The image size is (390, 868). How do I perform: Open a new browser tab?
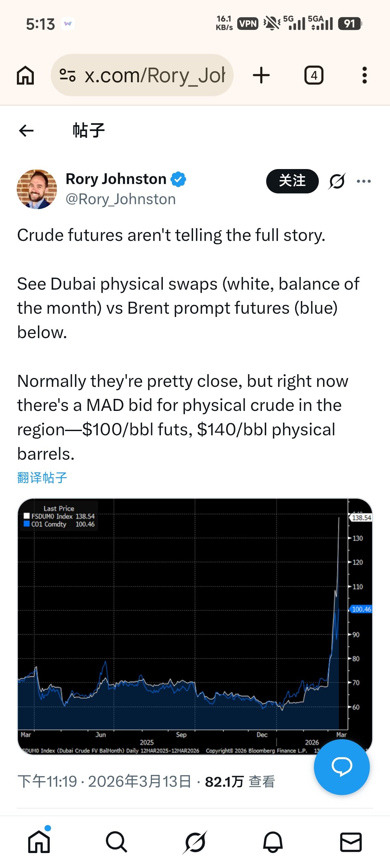coord(261,75)
